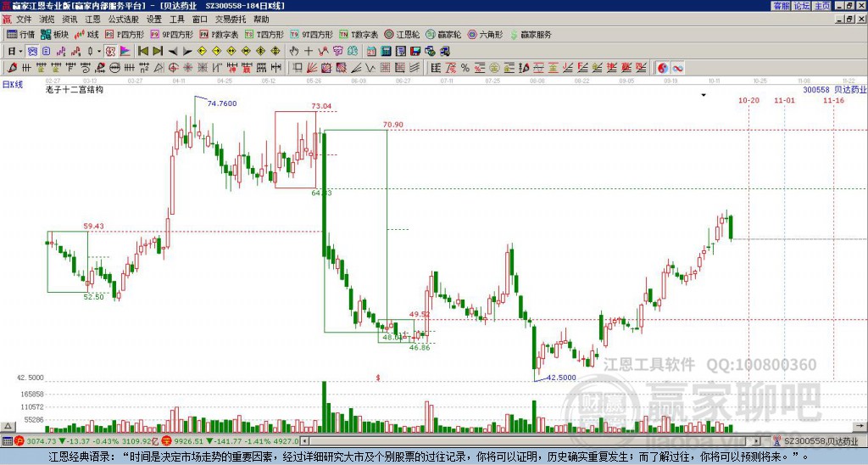Image resolution: width=868 pixels, height=465 pixels.
Task: Click the black right arrow icon
Action: point(187,51)
